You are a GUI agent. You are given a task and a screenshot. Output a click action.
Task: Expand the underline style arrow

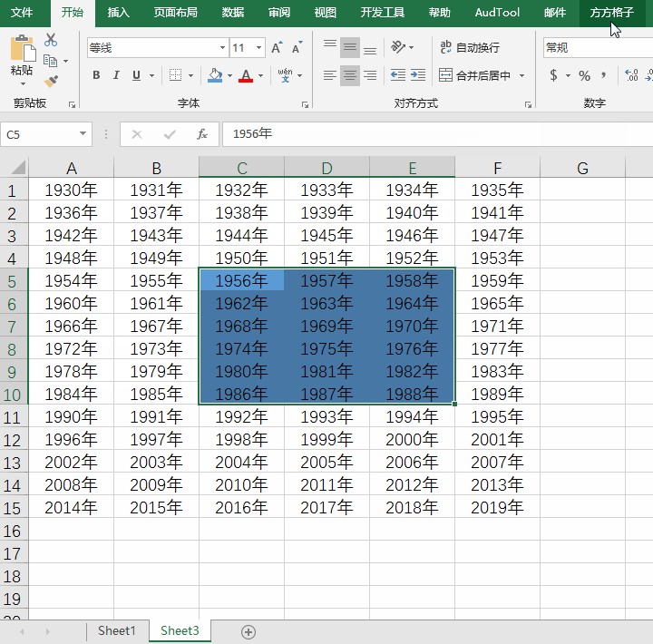152,76
